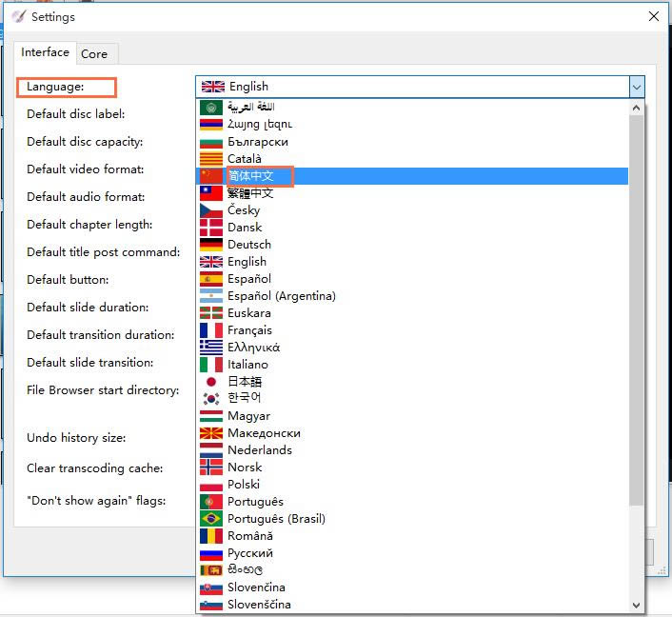Select Nederlands text entry

(260, 450)
